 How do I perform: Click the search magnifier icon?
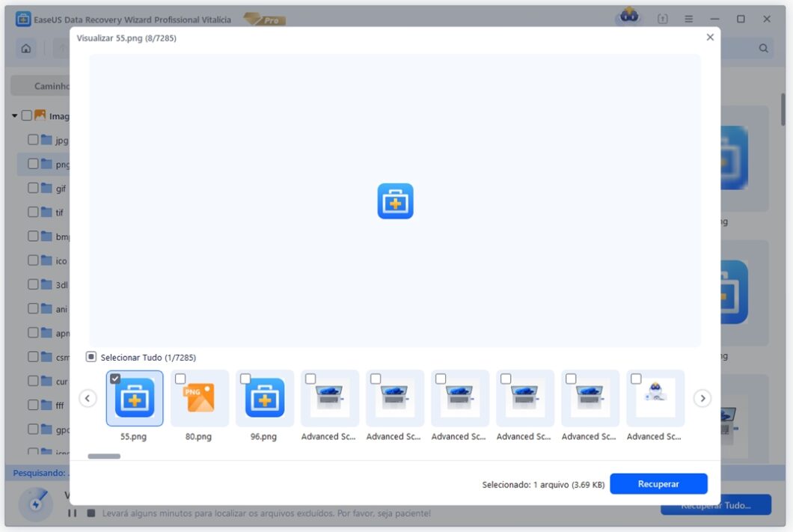click(763, 47)
